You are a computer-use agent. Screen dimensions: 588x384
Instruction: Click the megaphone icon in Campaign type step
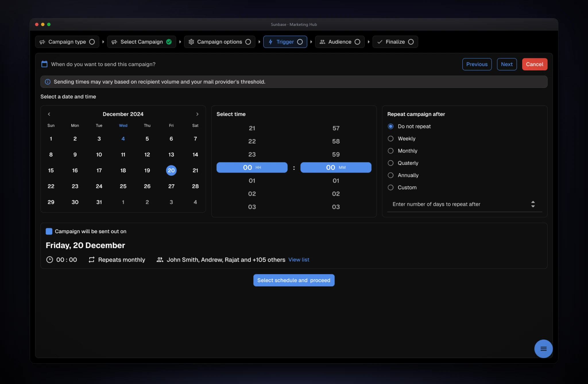pyautogui.click(x=42, y=42)
